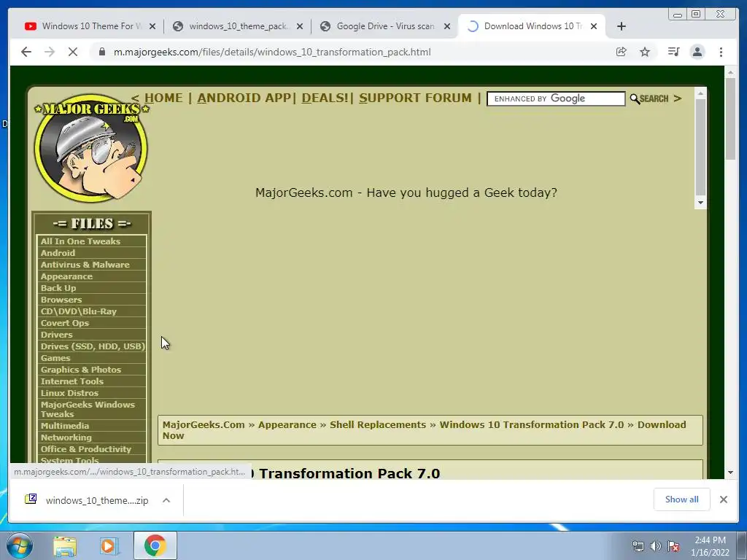The width and height of the screenshot is (747, 560).
Task: Click Show all downloads button
Action: click(x=682, y=499)
